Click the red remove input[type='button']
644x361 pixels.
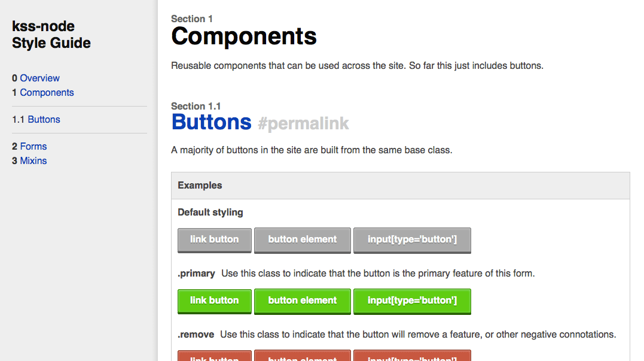click(412, 356)
